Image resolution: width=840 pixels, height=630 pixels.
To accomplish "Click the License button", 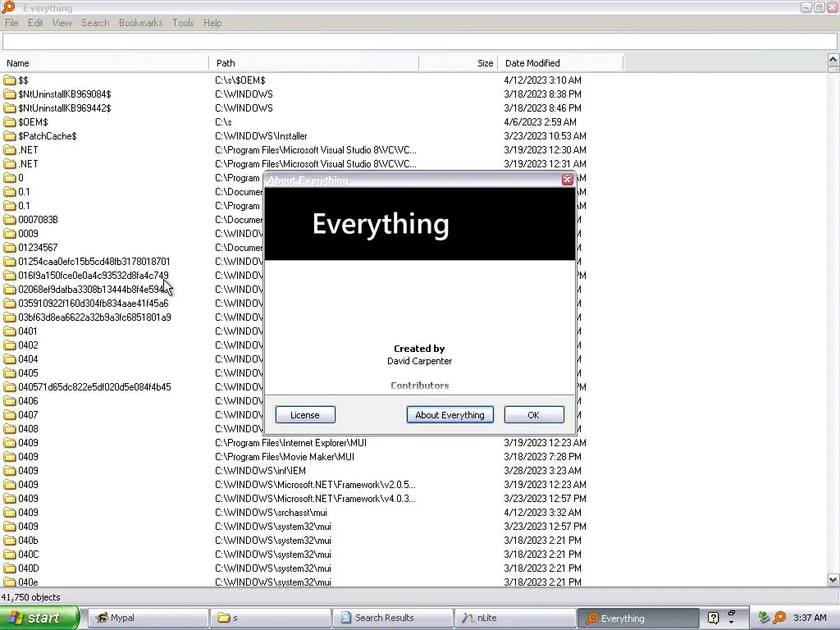I will [x=305, y=414].
